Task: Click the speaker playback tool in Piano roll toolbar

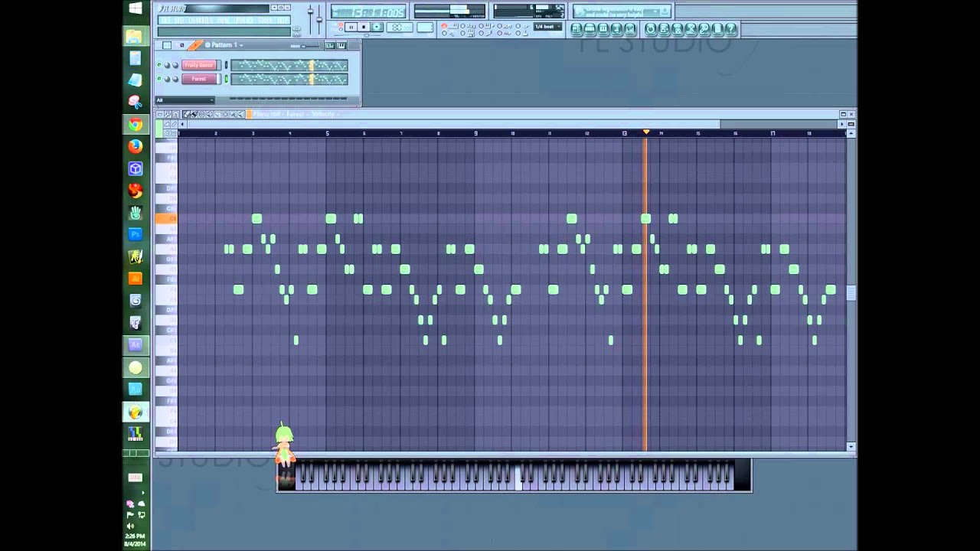Action: (241, 114)
